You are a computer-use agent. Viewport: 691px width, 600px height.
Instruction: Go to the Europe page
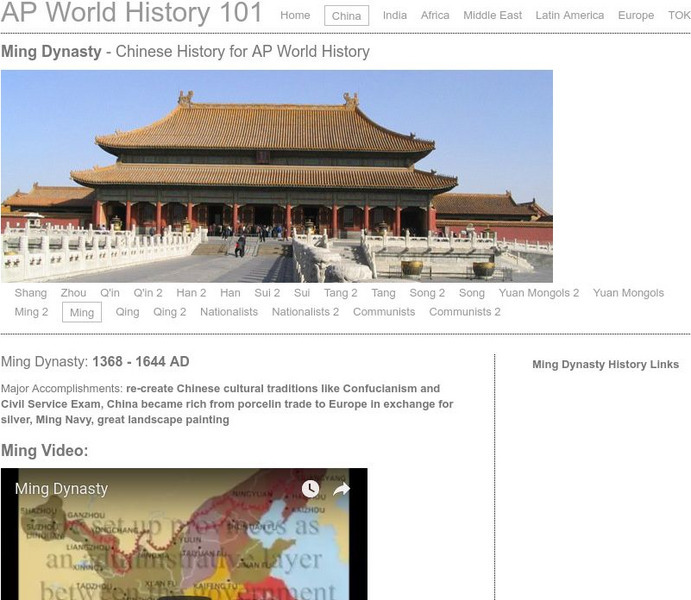[x=636, y=15]
